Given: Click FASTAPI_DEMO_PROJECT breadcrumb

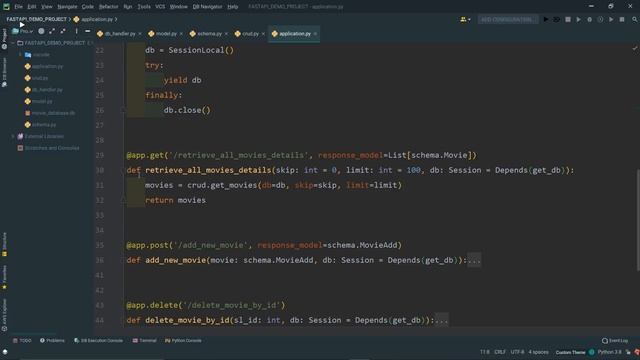Looking at the screenshot, I should pos(36,19).
